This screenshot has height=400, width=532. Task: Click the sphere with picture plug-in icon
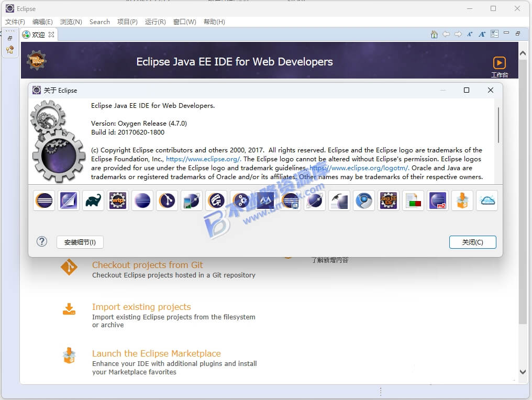[192, 201]
